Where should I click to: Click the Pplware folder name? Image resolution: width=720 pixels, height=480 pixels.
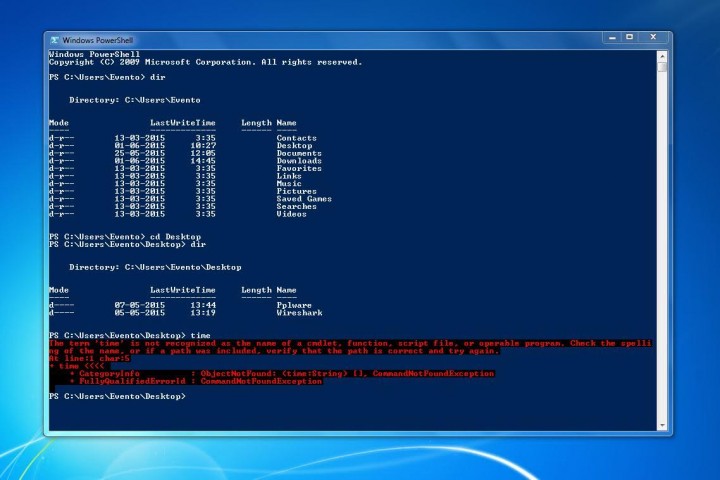click(294, 305)
